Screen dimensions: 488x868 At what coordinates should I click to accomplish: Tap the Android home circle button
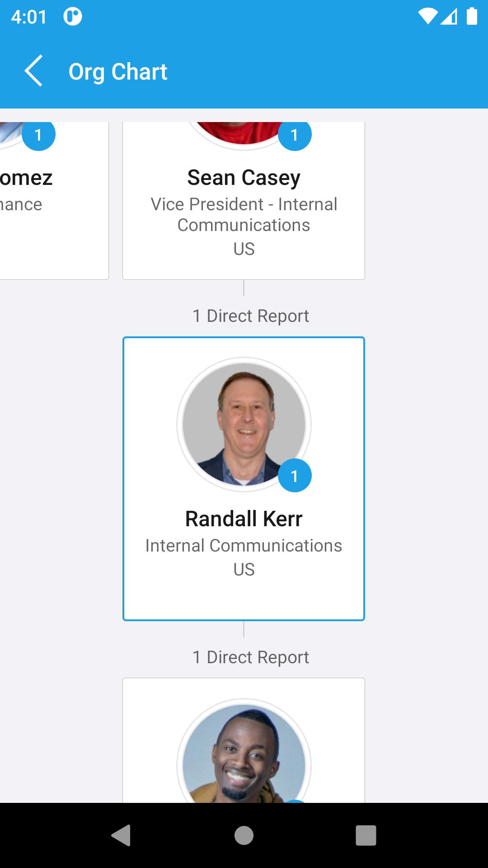tap(244, 835)
